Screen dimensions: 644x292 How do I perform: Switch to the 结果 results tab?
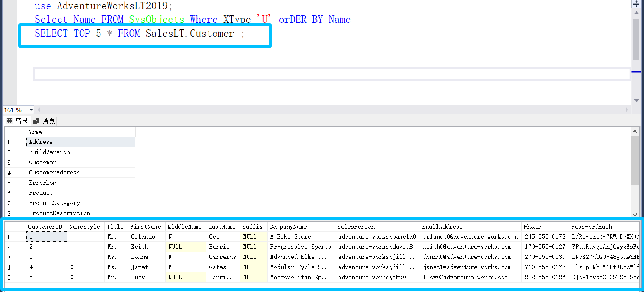point(17,121)
